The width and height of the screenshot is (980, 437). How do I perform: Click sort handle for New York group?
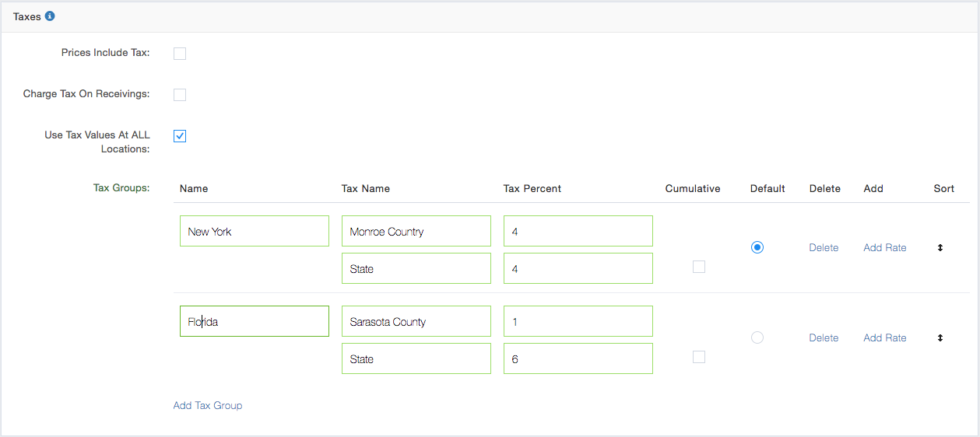940,248
